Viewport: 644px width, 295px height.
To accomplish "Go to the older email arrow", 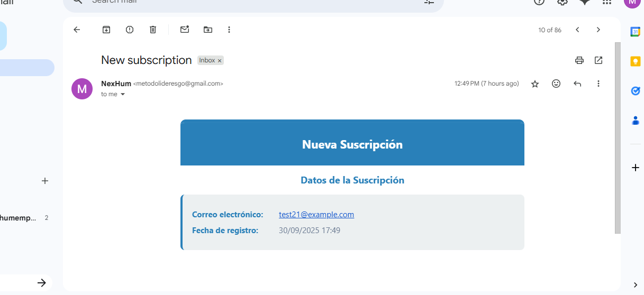I will pos(598,30).
